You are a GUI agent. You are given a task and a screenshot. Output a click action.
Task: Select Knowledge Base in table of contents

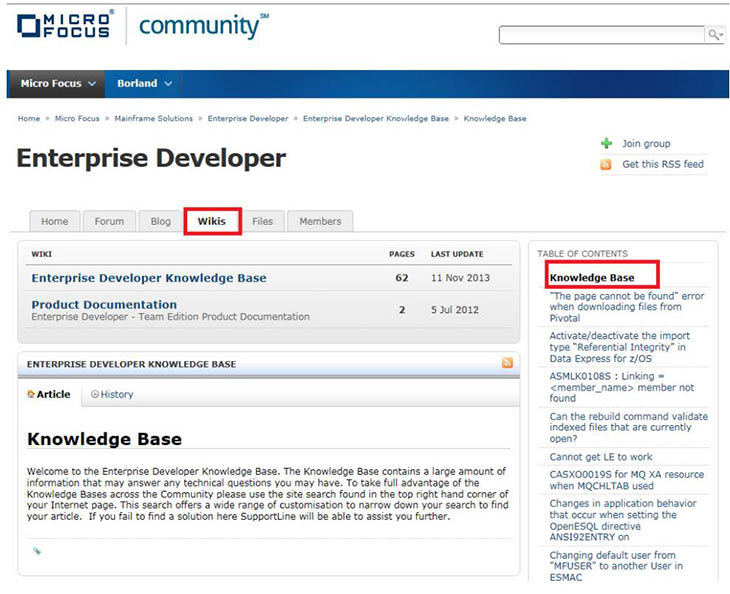click(x=592, y=277)
